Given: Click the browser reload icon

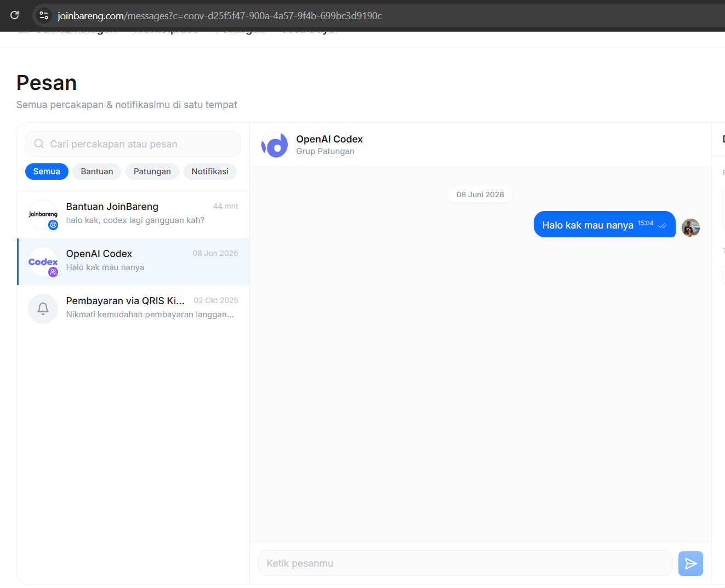Looking at the screenshot, I should (x=15, y=15).
